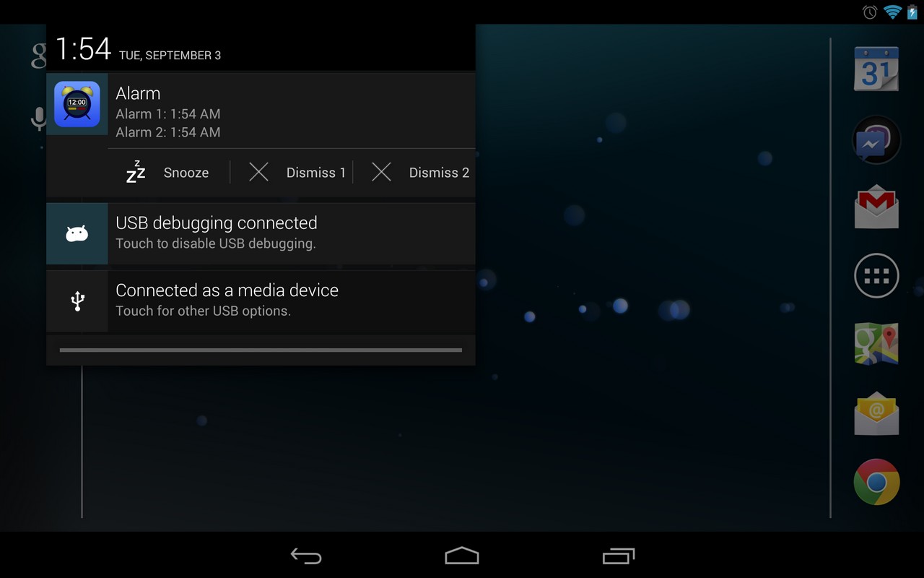This screenshot has height=578, width=924.
Task: Open Connected as a media device notification
Action: (261, 301)
